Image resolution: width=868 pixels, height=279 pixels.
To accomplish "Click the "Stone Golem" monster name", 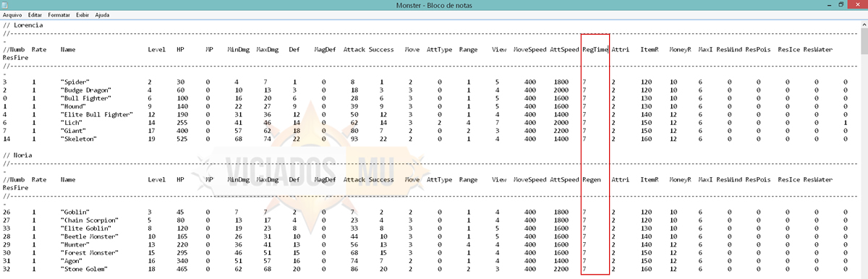I will click(84, 268).
